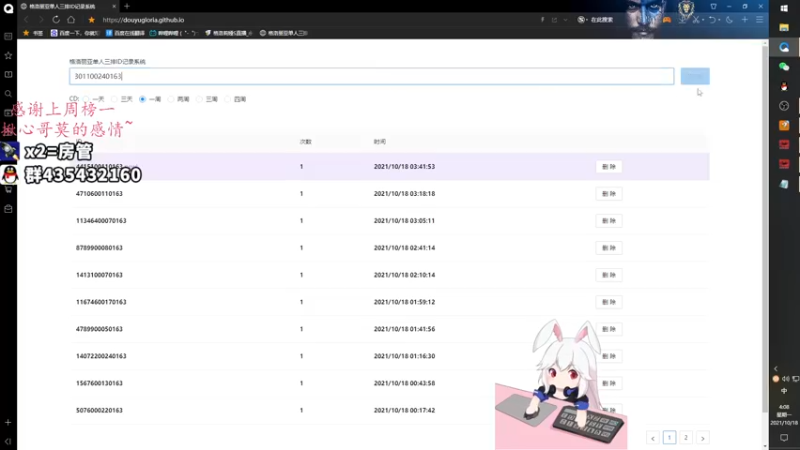Open WeChat from the taskbar
This screenshot has width=800, height=450.
point(784,67)
